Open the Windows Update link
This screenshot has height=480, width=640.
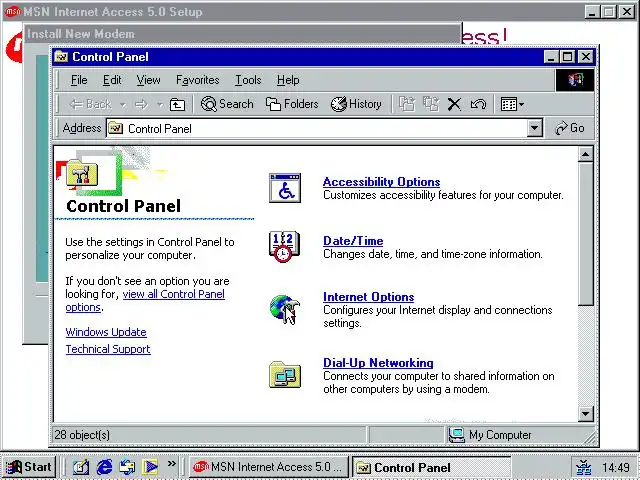coord(106,332)
